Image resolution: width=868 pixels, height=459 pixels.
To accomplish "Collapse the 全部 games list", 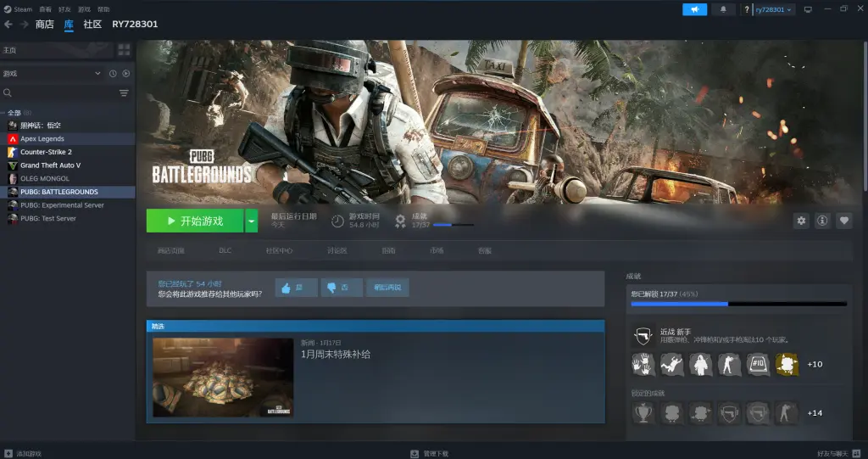I will pos(3,113).
